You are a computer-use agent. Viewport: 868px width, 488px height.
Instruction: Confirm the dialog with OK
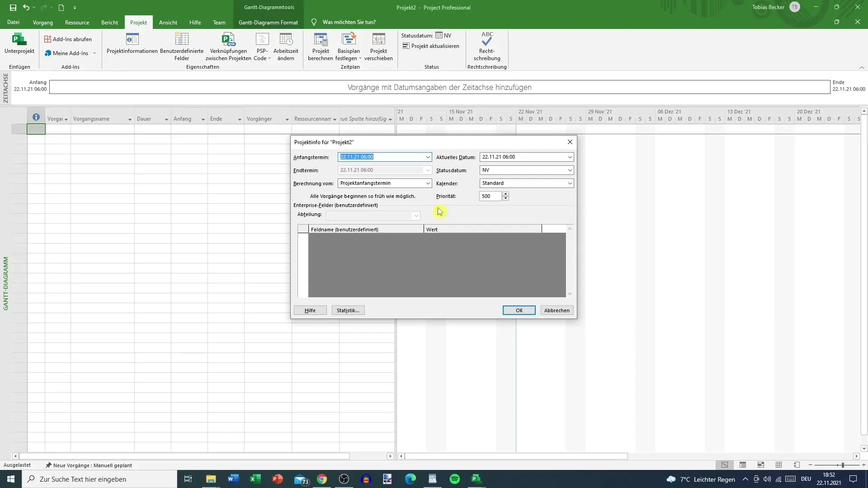point(519,310)
